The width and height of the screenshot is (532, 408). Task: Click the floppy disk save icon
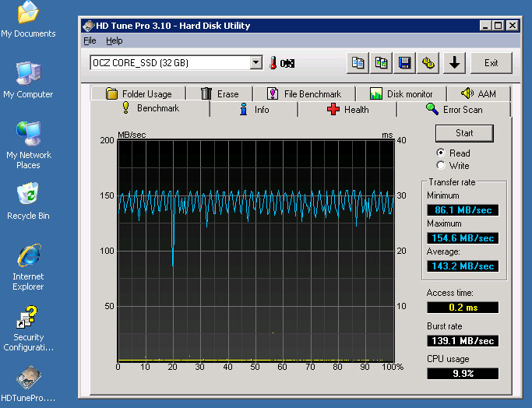404,63
